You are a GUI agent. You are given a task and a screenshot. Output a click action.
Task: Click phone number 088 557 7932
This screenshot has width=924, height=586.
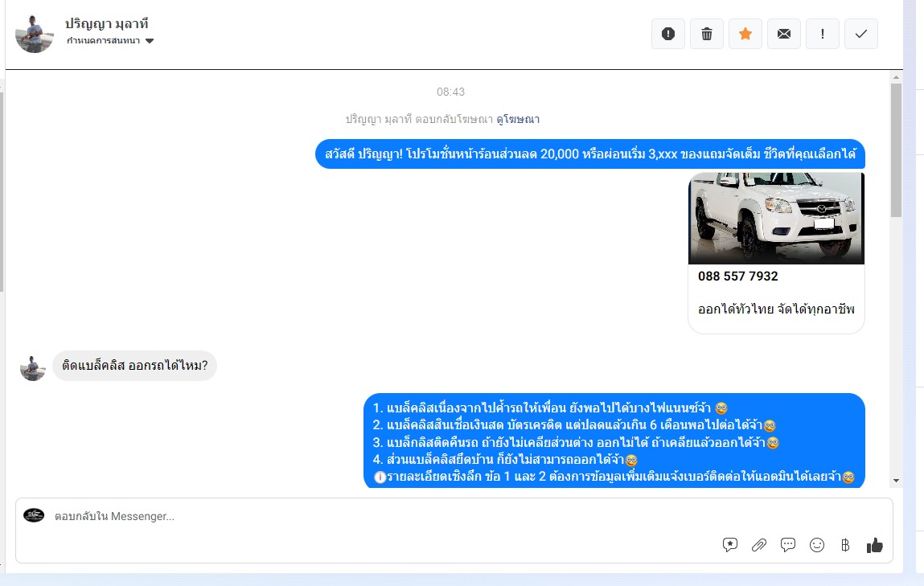(737, 276)
